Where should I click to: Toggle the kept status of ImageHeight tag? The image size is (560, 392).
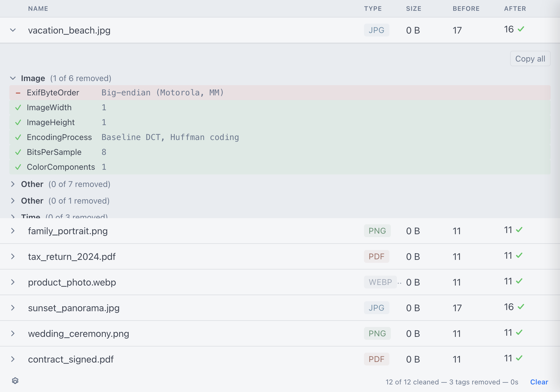18,122
